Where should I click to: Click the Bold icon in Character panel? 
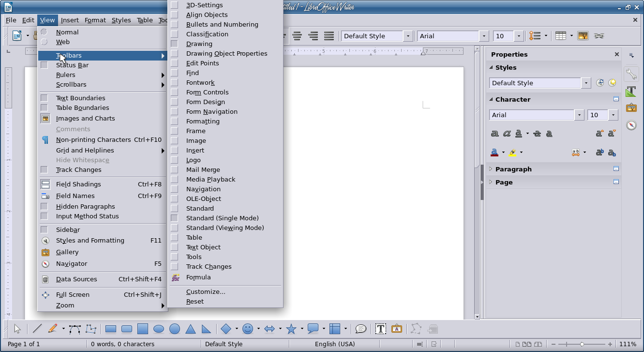tap(494, 134)
